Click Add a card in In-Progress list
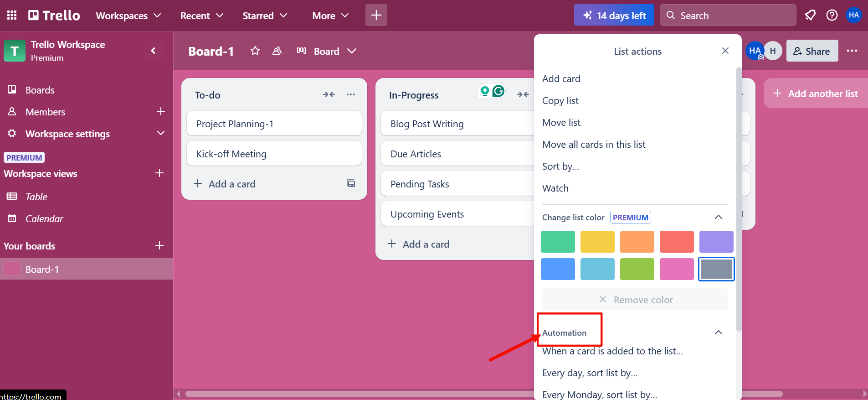868x400 pixels. tap(419, 244)
